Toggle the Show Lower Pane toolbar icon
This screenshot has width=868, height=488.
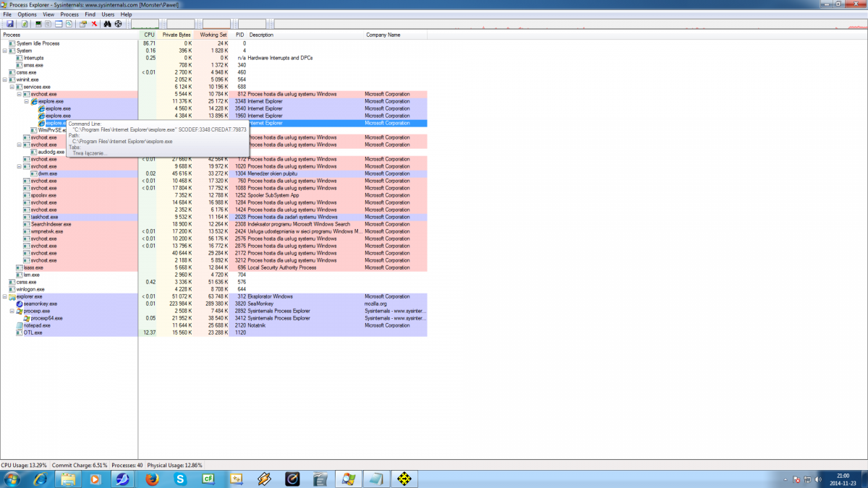59,24
